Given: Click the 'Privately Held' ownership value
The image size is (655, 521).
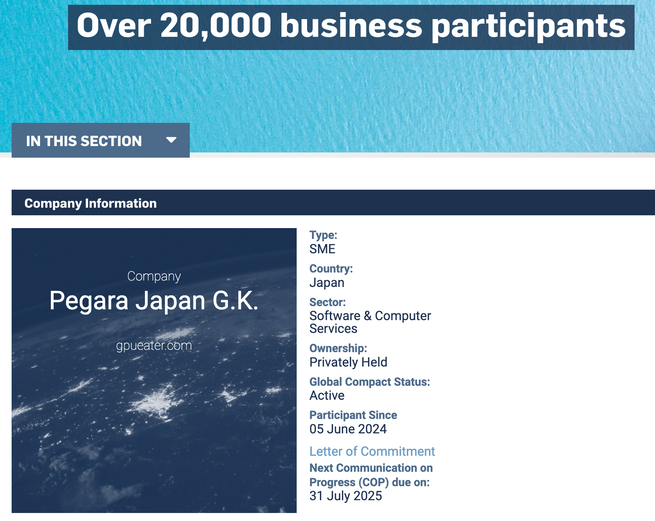Looking at the screenshot, I should [348, 362].
